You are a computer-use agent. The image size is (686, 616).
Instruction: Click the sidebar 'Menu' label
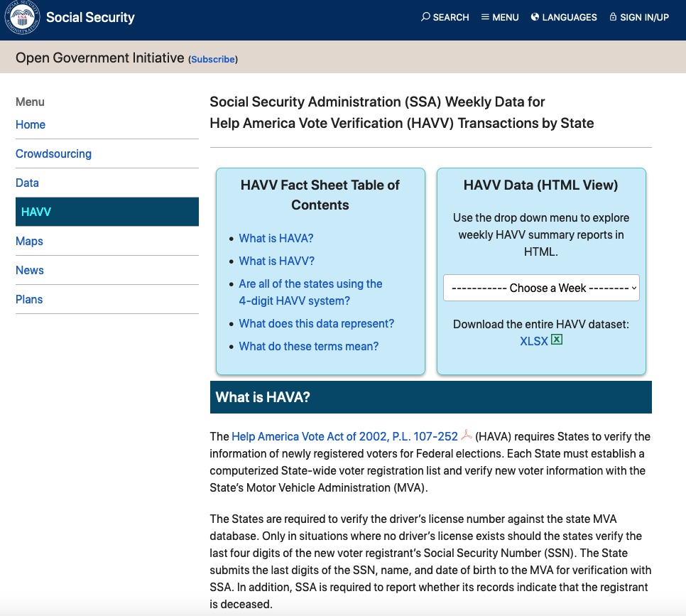click(x=30, y=102)
